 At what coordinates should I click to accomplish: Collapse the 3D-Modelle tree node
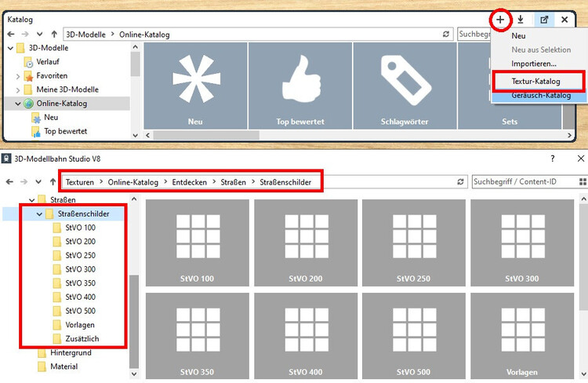click(x=10, y=48)
